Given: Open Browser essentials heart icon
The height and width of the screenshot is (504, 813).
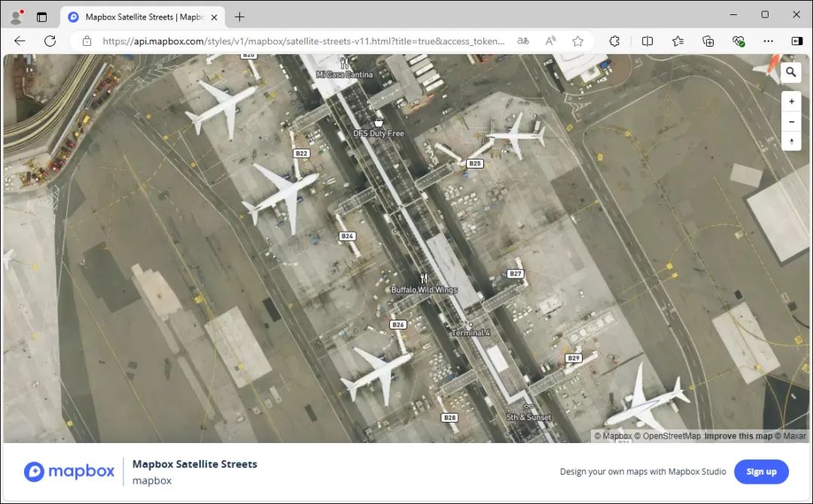Looking at the screenshot, I should [x=738, y=41].
